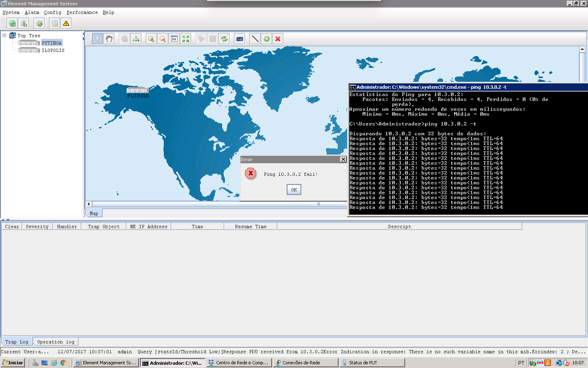Select the line drawing tool

click(255, 39)
